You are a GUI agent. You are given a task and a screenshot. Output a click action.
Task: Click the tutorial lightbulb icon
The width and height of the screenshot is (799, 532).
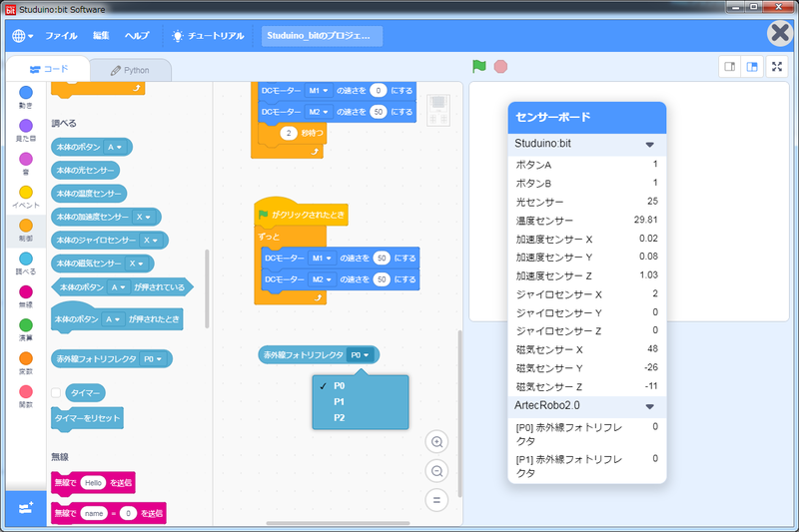[178, 36]
